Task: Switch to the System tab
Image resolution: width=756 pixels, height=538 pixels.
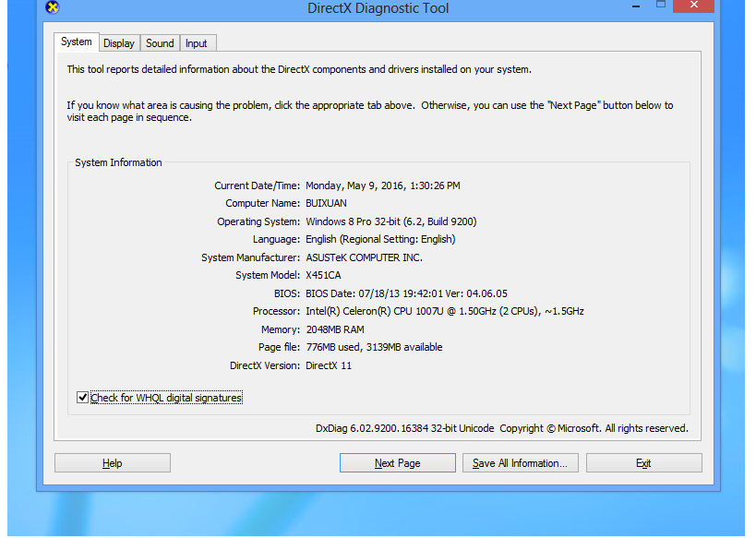Action: pyautogui.click(x=77, y=42)
